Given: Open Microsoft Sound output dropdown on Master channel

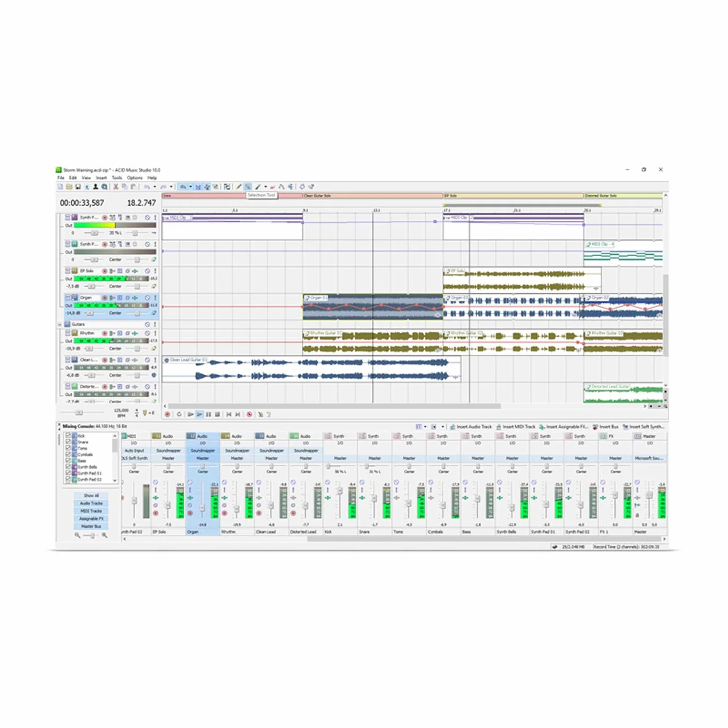Looking at the screenshot, I should coord(650,458).
